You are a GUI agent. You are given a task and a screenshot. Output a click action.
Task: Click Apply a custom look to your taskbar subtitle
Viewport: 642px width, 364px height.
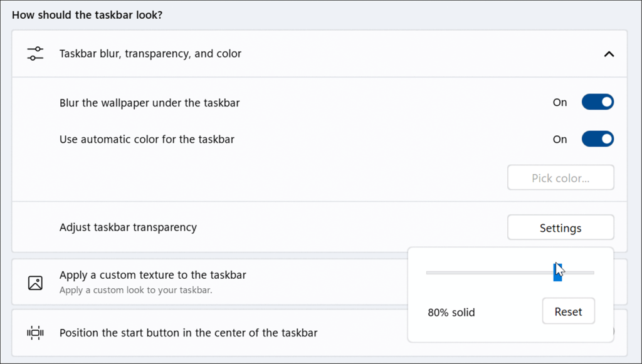pyautogui.click(x=135, y=290)
